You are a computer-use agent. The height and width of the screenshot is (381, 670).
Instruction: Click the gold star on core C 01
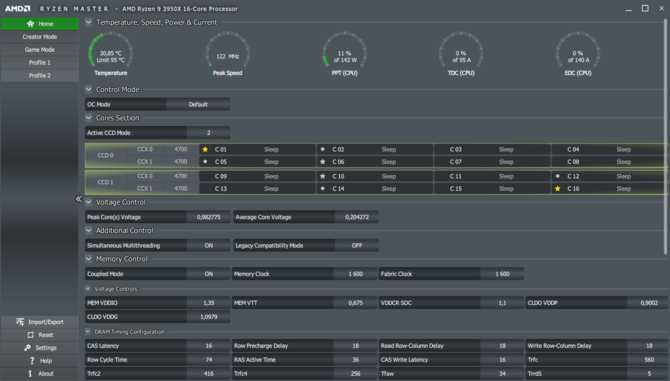[205, 149]
